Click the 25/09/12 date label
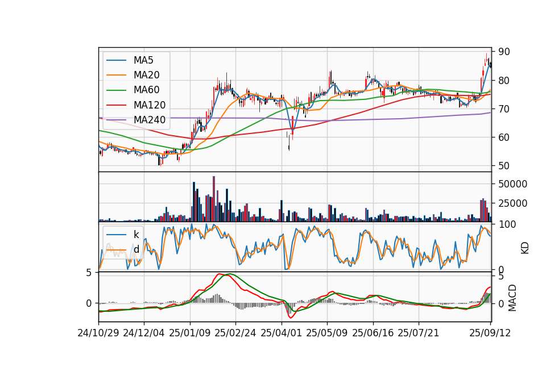This screenshot has height=392, width=546. 490,333
